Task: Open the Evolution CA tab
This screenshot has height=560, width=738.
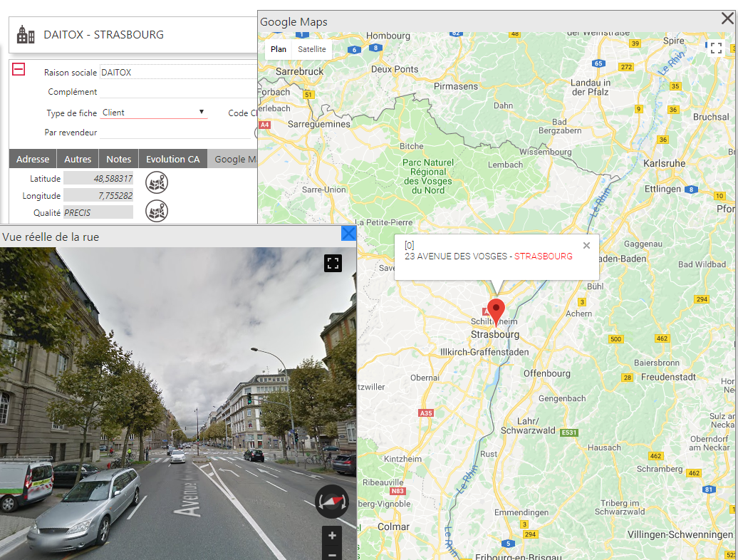Action: click(x=172, y=159)
